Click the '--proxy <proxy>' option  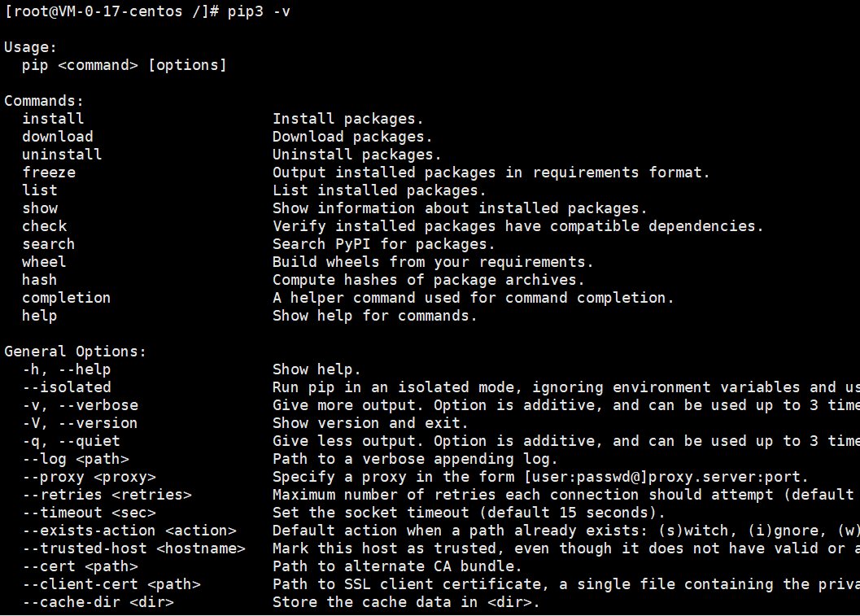pyautogui.click(x=89, y=477)
